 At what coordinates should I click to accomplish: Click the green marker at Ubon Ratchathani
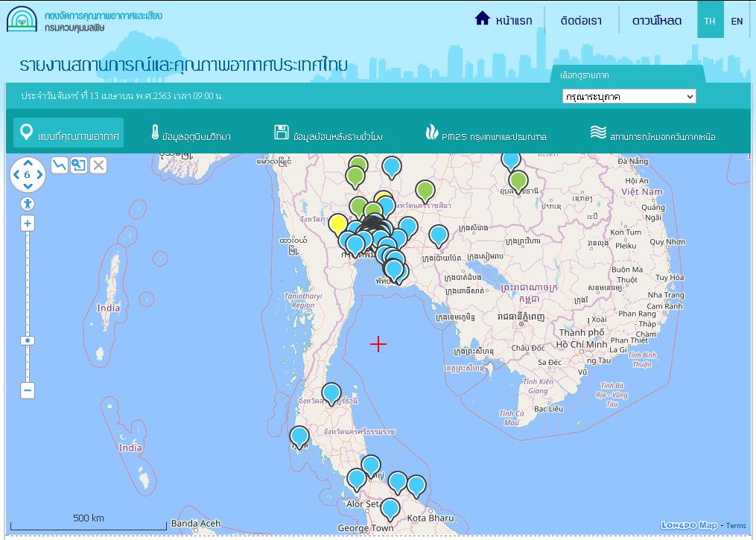pos(518,181)
